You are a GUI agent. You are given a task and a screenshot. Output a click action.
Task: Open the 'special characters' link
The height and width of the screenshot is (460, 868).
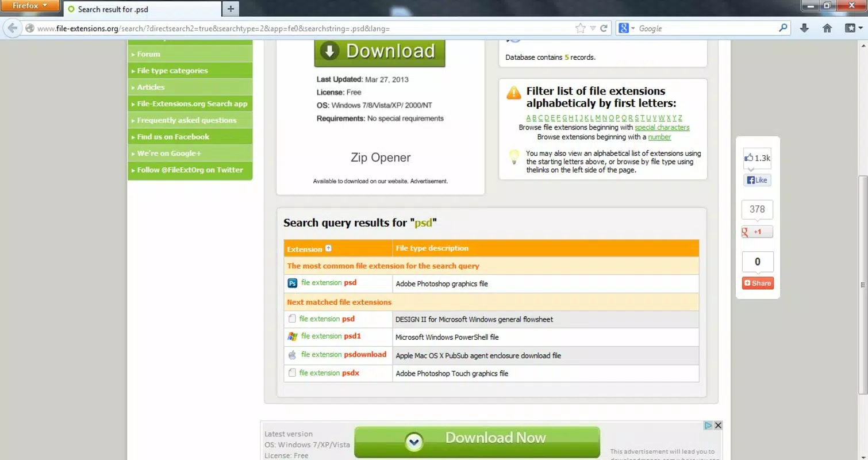tap(662, 128)
